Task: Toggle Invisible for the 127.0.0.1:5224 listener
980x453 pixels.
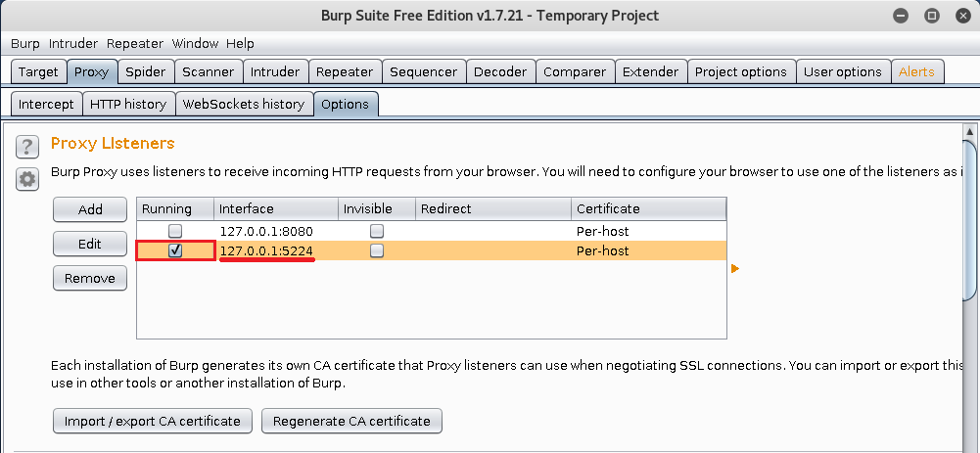Action: tap(376, 250)
